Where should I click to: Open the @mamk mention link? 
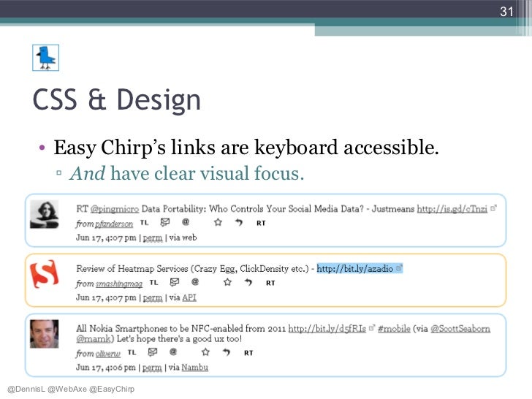tap(94, 338)
